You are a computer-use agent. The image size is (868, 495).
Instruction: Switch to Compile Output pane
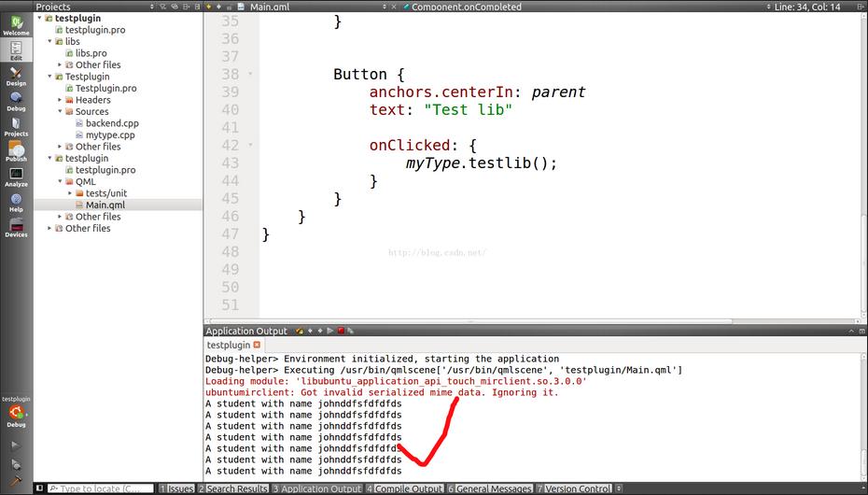click(405, 488)
